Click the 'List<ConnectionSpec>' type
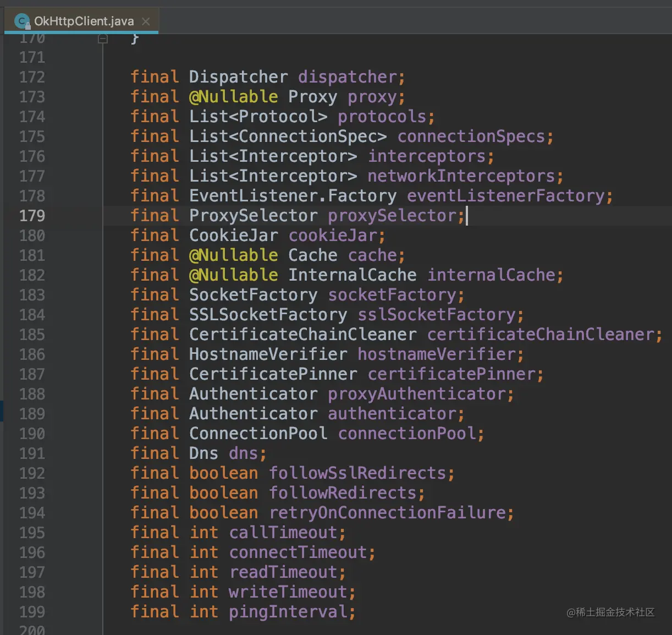This screenshot has width=672, height=635. coord(288,136)
